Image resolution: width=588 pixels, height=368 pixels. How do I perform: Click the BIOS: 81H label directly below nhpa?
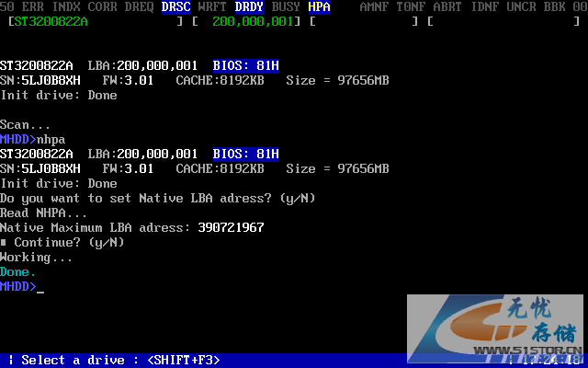(246, 154)
